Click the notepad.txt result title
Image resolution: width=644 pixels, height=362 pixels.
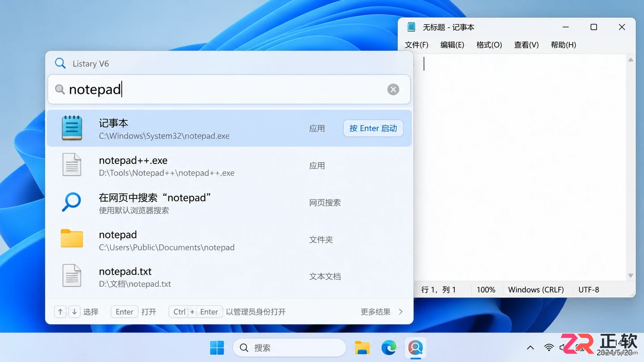[x=125, y=271]
